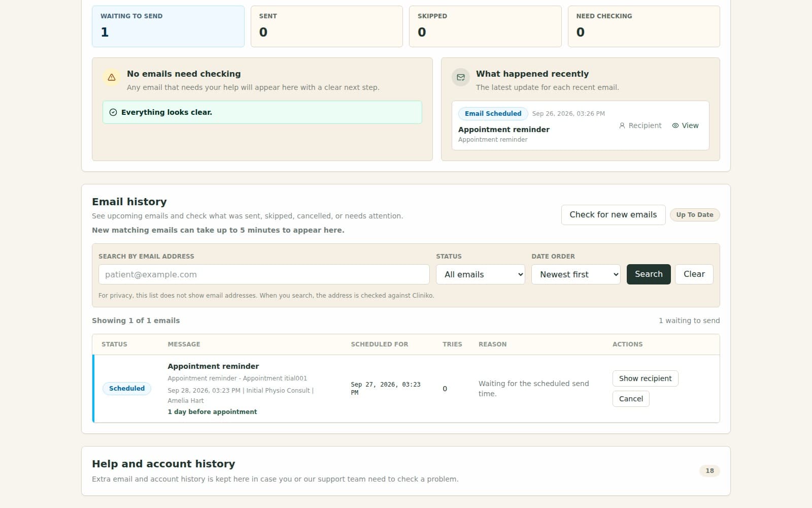Click the 18 count badge in Help section

709,471
